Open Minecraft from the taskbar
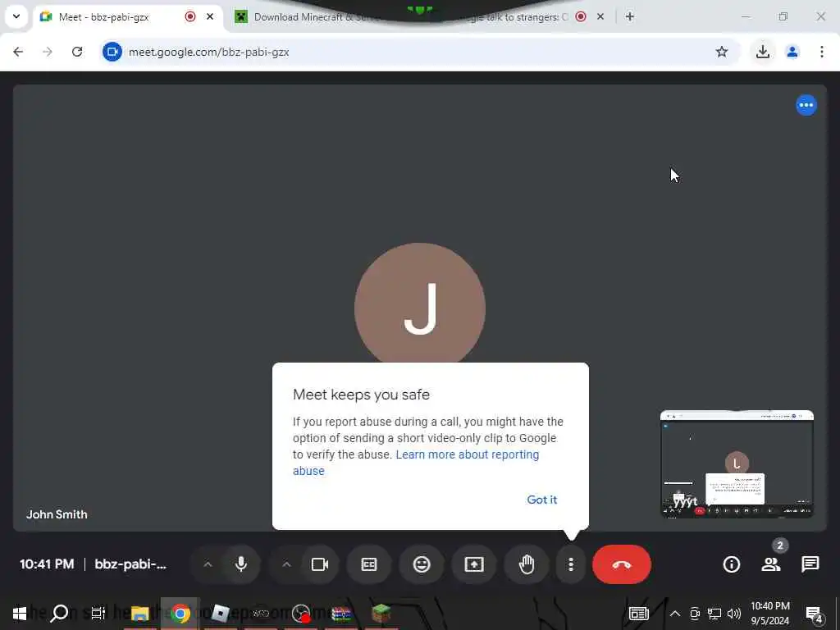Screen dimensions: 840x630 point(381,614)
